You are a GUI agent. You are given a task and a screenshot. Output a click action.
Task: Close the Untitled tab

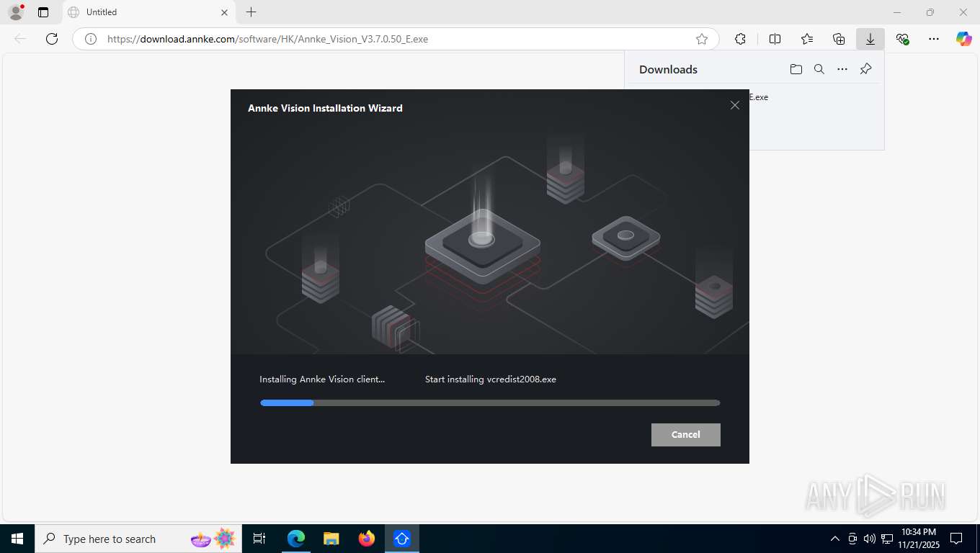224,12
